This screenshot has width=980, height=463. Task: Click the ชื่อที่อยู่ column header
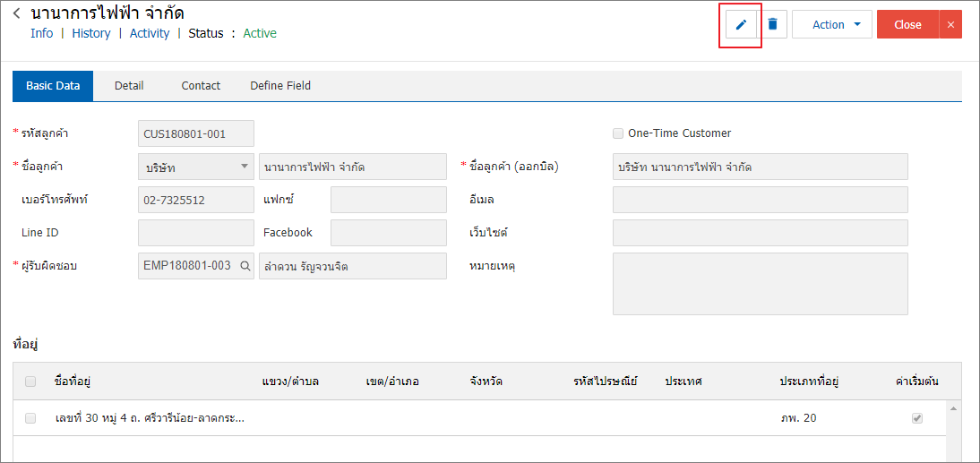[x=73, y=382]
